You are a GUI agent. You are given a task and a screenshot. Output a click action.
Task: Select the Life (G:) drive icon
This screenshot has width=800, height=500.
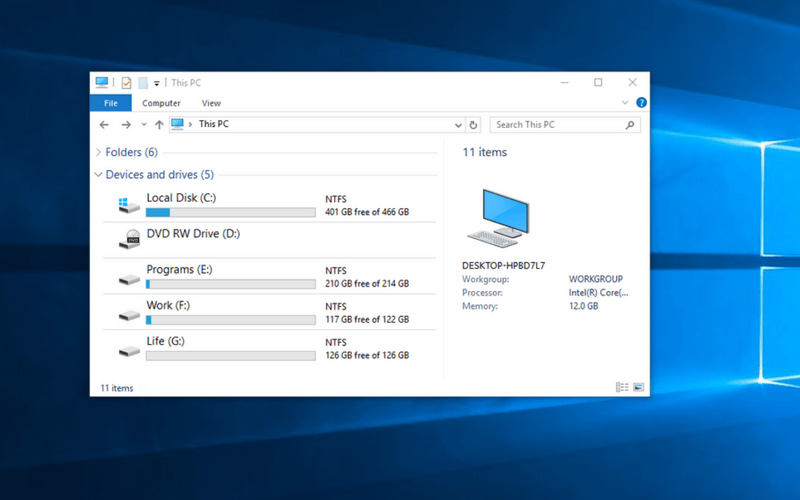(129, 351)
